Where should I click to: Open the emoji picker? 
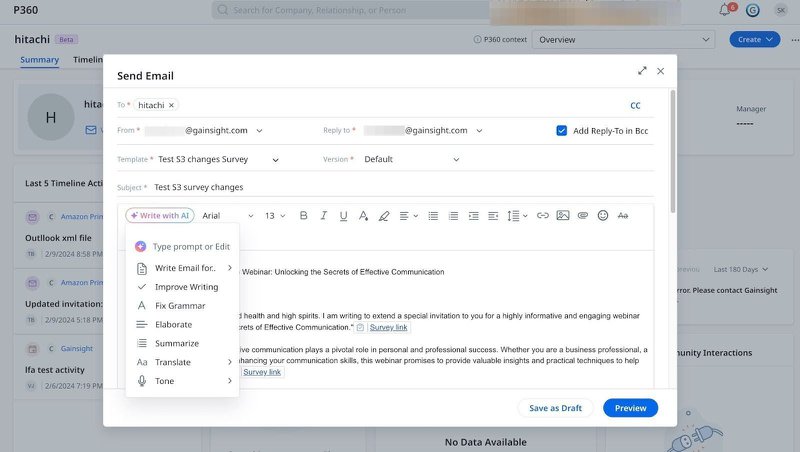pyautogui.click(x=603, y=216)
